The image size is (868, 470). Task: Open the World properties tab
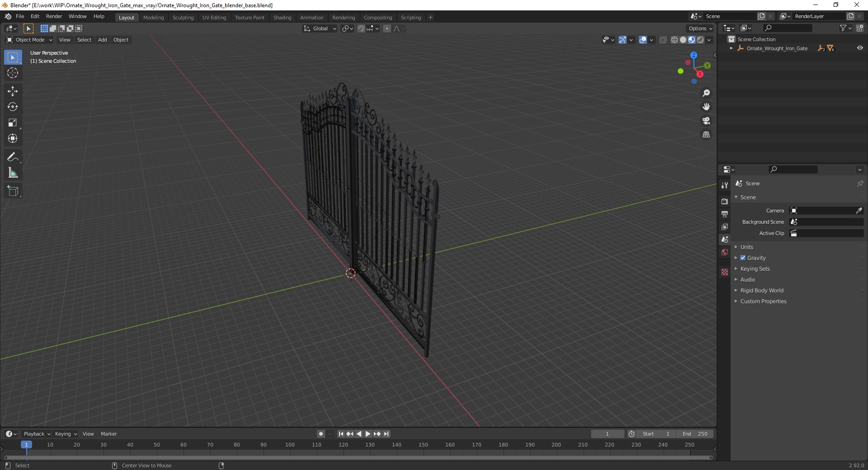coord(725,252)
